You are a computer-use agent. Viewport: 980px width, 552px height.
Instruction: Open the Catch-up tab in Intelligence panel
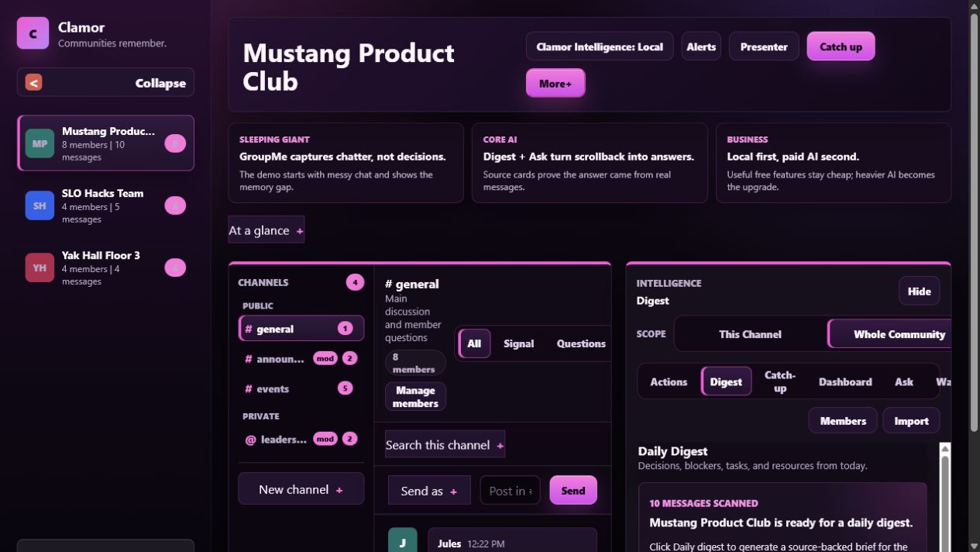pos(780,381)
